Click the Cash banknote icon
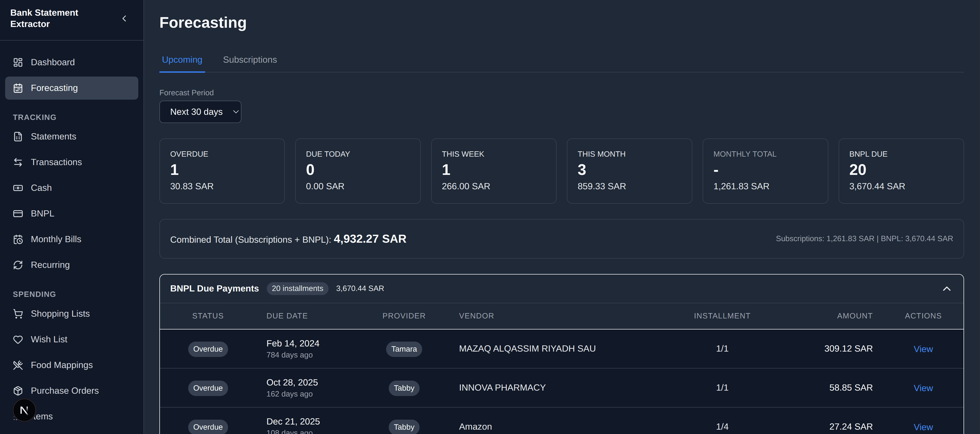The width and height of the screenshot is (980, 434). [18, 188]
